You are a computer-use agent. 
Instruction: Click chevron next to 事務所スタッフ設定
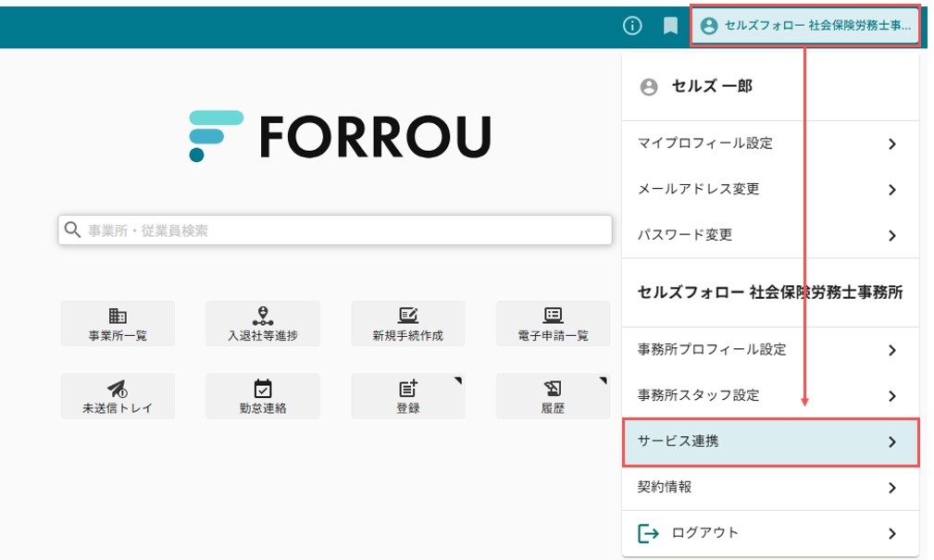tap(891, 396)
